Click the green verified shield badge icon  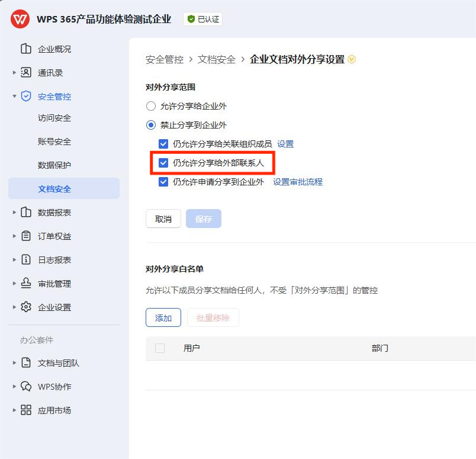click(x=191, y=19)
